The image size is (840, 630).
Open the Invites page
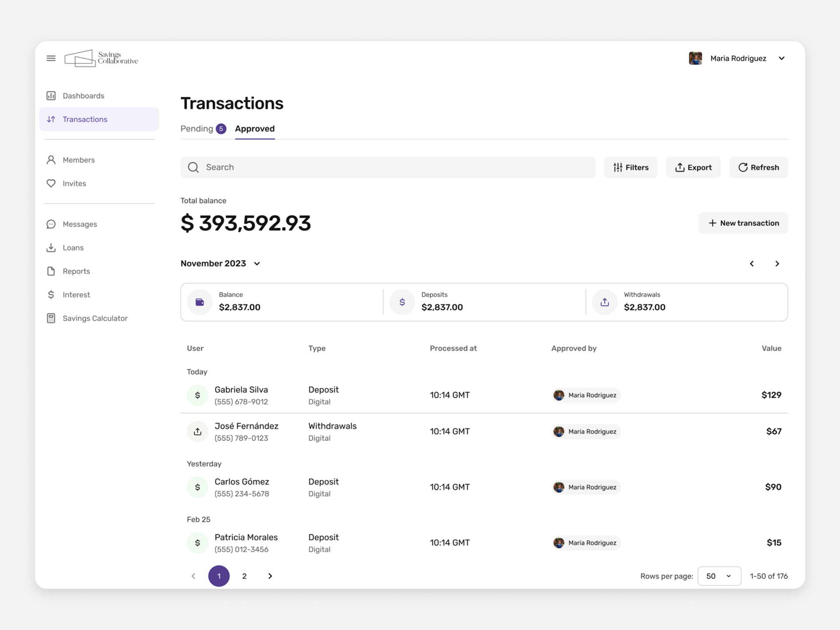pos(74,183)
